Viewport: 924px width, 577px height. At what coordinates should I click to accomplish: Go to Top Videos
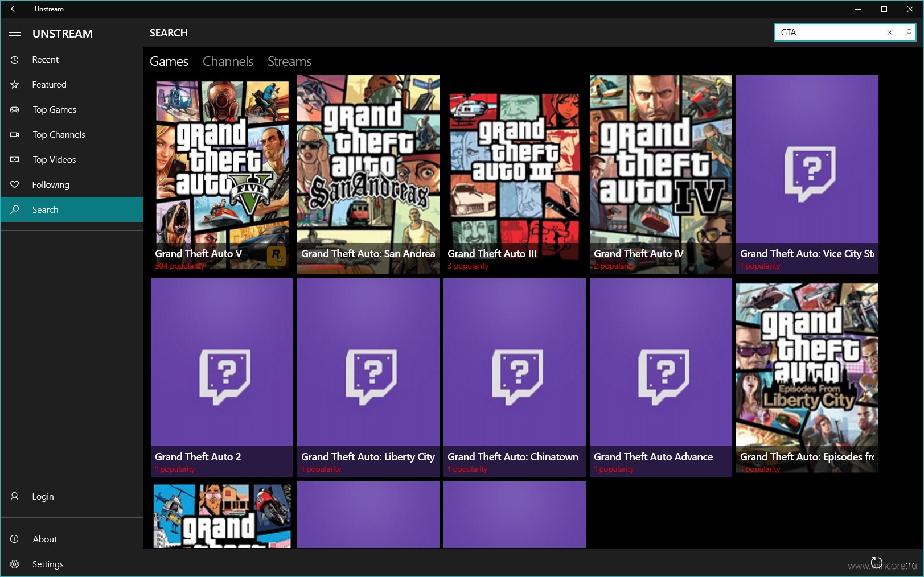click(72, 160)
